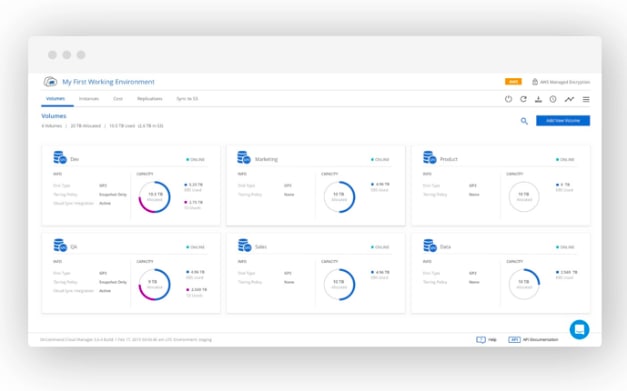
Task: Click the volumes allocation summary line under Volumes
Action: tap(102, 126)
